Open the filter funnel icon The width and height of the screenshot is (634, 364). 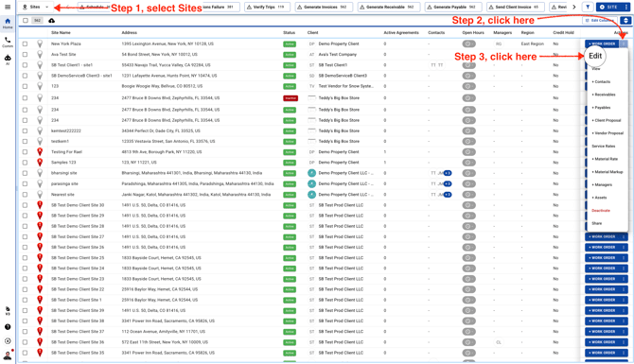[588, 7]
